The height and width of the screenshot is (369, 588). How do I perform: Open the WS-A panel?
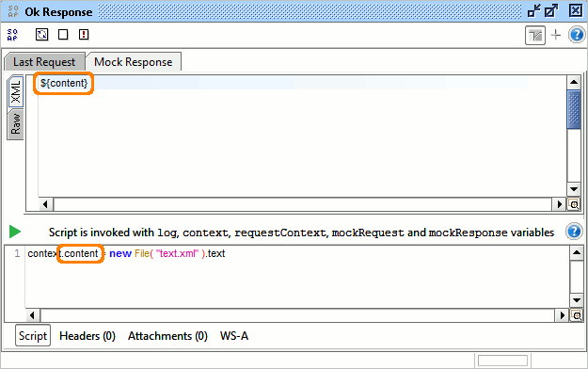[x=234, y=336]
